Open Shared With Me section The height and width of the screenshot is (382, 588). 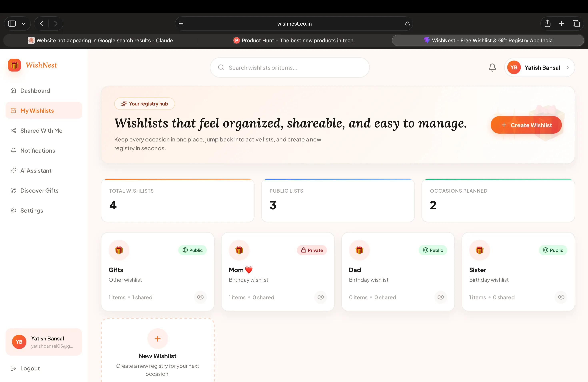(44, 130)
